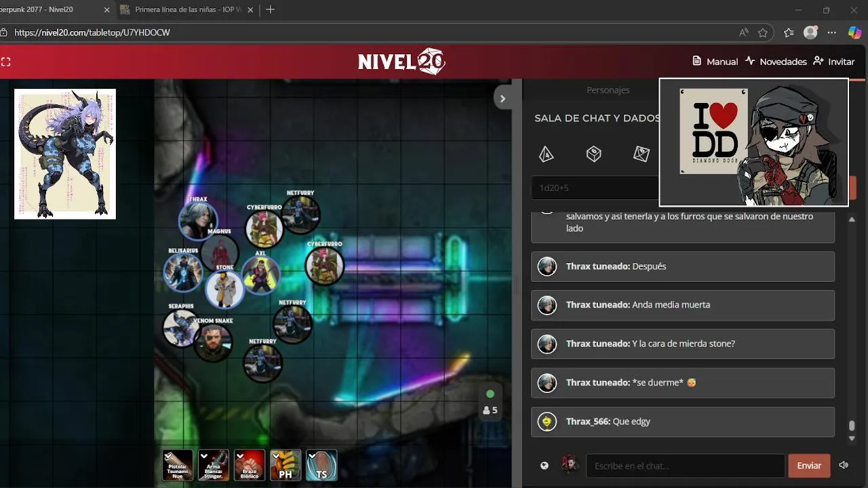Select the Thrax token on the map
Image resolution: width=868 pixels, height=488 pixels.
198,221
